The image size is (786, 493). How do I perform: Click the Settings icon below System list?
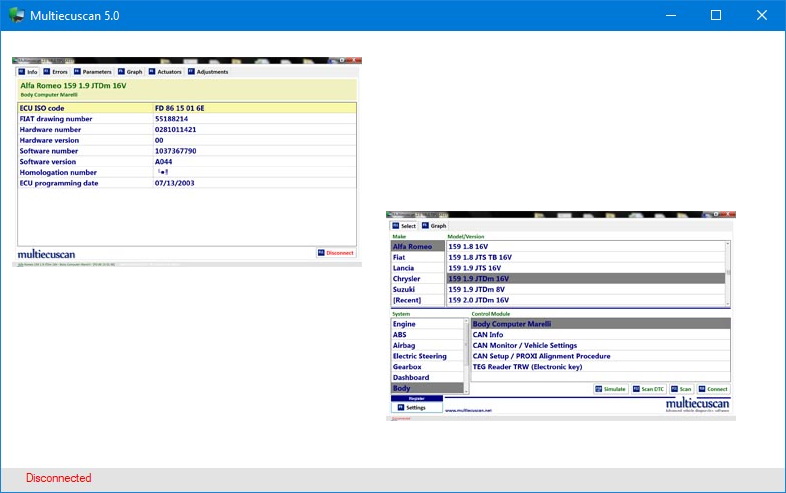pos(399,407)
